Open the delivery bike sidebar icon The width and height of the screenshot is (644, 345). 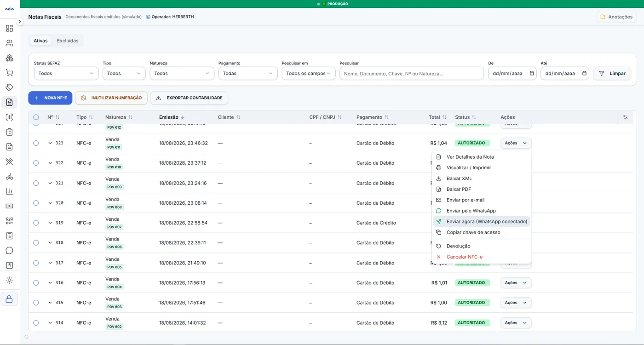click(9, 177)
